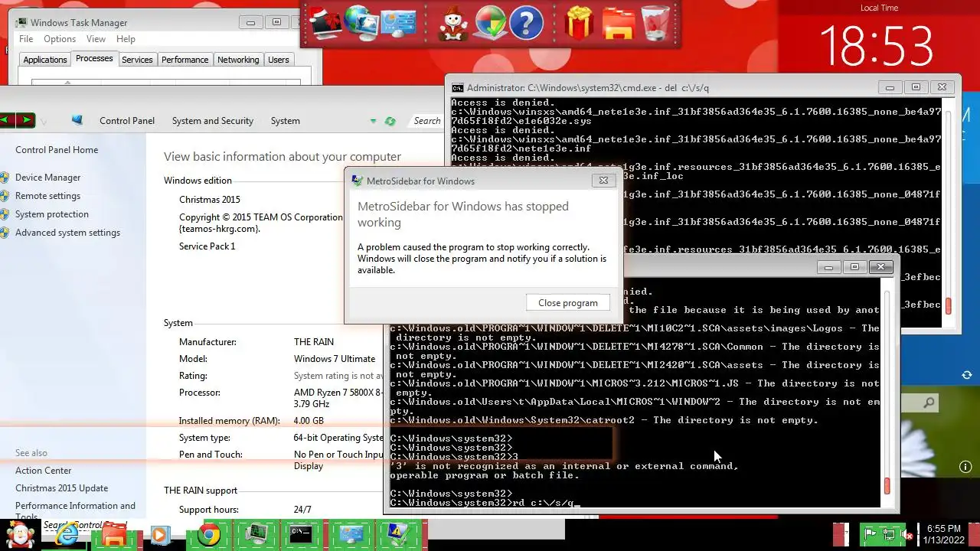
Task: Launch Internet Explorer from the taskbar
Action: click(67, 534)
